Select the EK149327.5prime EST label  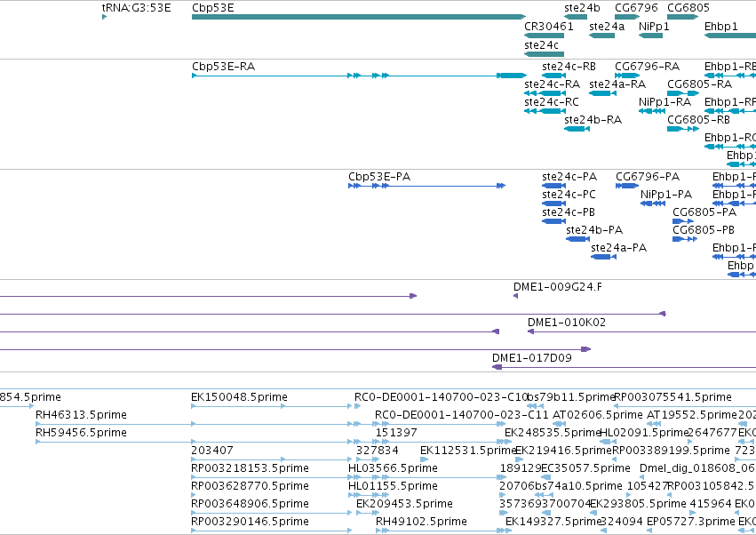553,522
